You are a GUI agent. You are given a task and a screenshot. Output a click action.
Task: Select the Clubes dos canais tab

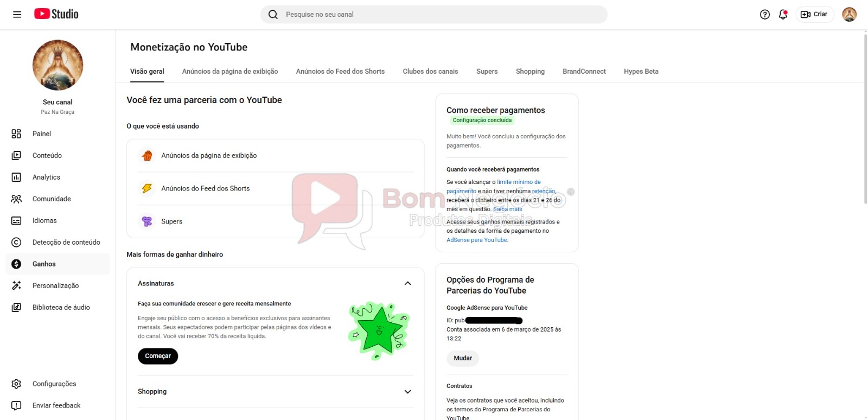430,72
